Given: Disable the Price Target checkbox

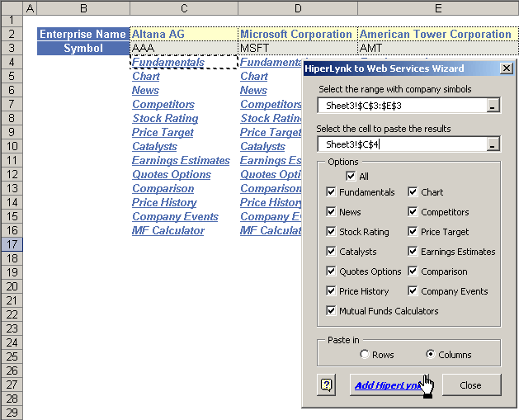Looking at the screenshot, I should point(413,232).
